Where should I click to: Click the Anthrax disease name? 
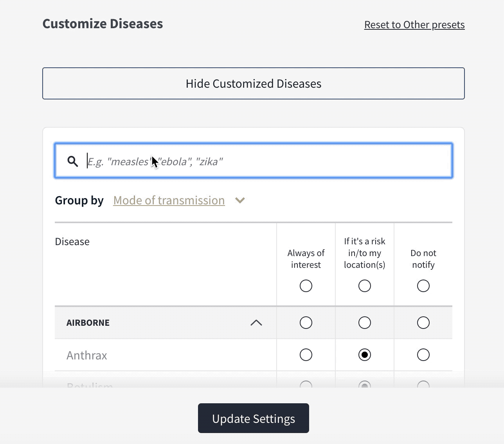(87, 355)
